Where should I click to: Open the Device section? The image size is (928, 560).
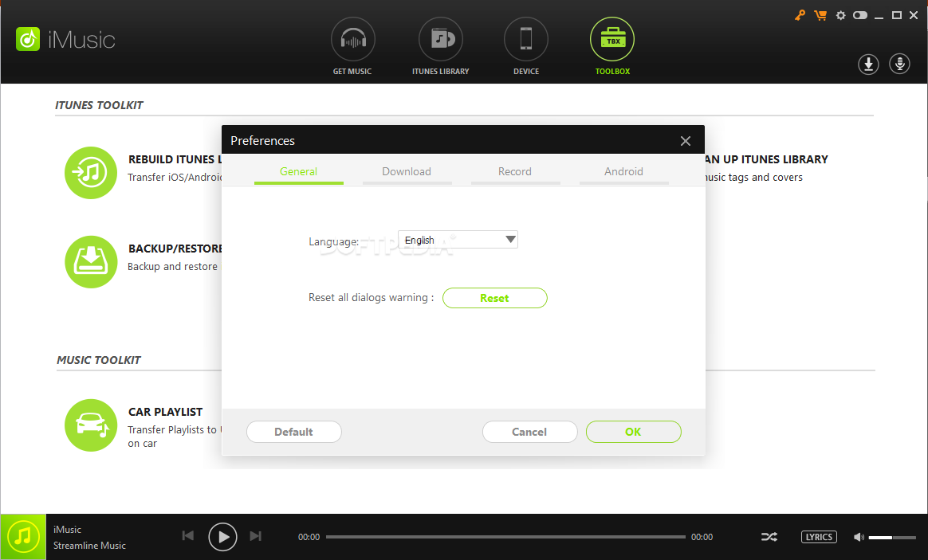526,39
